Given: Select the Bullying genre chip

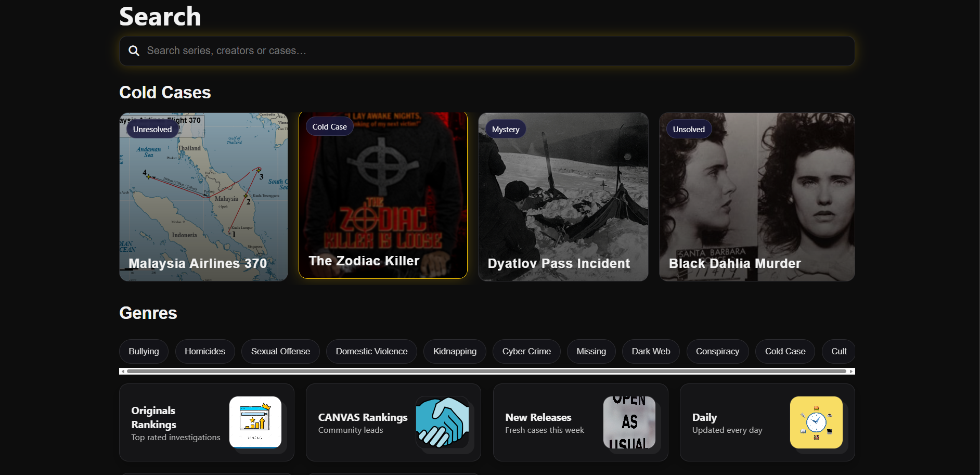Looking at the screenshot, I should click(144, 352).
